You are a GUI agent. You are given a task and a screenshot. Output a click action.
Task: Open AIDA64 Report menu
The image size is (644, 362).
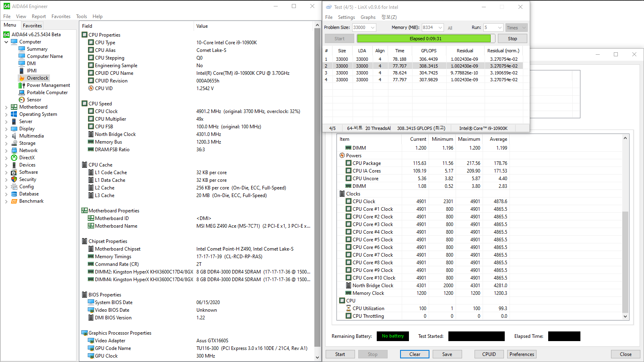(39, 16)
